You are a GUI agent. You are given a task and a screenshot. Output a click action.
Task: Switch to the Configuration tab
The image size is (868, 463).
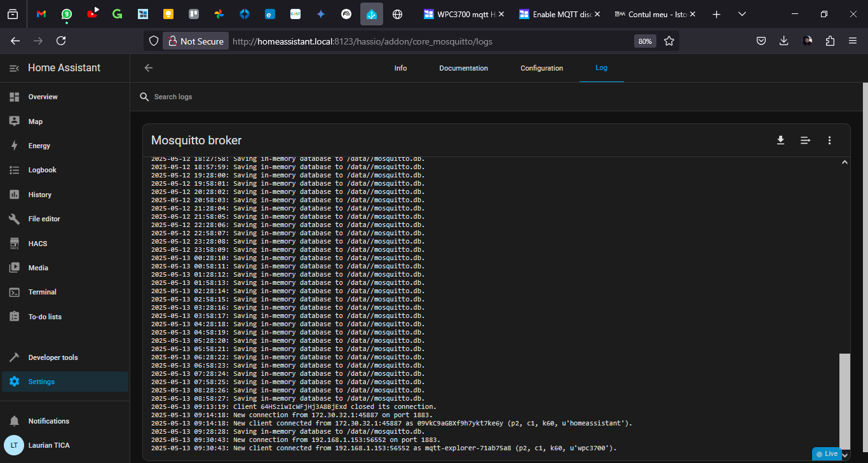(541, 68)
